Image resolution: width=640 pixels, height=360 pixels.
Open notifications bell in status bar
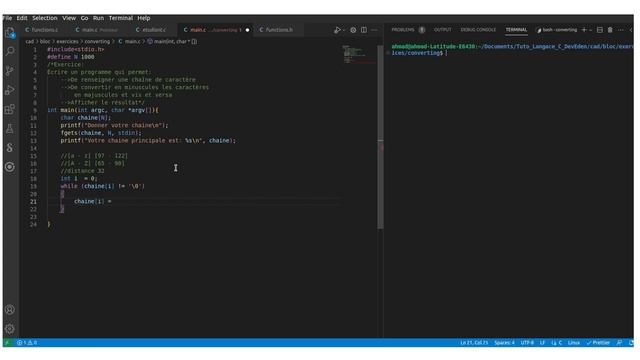(x=631, y=343)
